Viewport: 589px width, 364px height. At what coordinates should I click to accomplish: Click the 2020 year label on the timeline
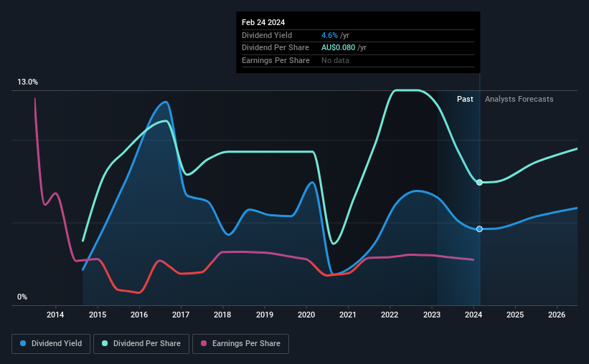(306, 315)
